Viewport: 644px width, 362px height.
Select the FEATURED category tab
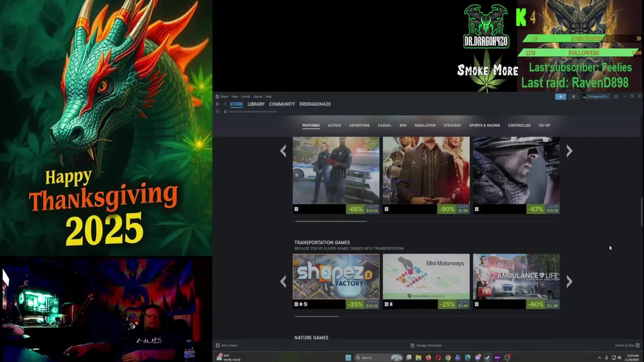coord(311,125)
